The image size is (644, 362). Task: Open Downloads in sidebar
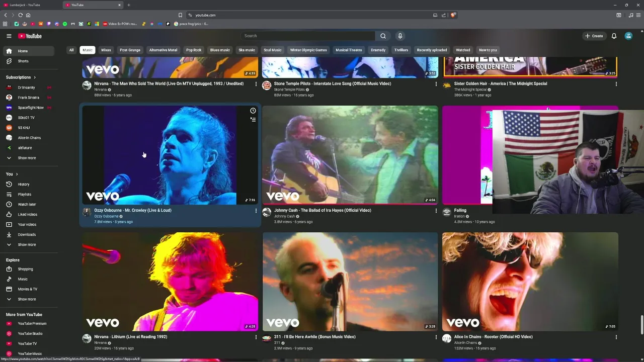click(29, 234)
